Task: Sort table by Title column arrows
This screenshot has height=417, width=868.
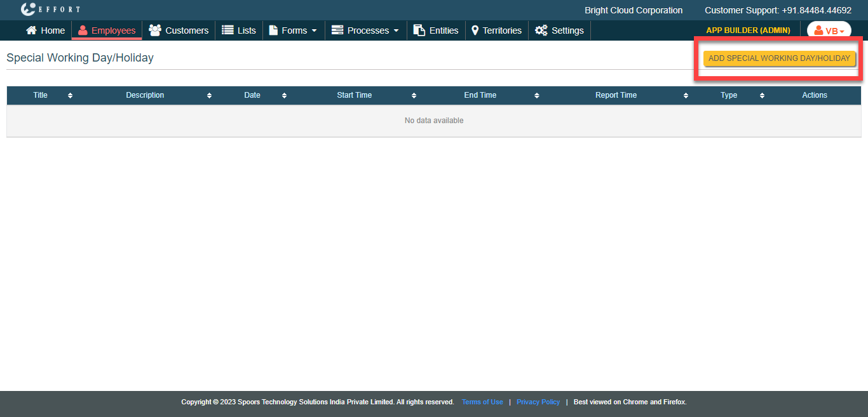Action: point(70,96)
